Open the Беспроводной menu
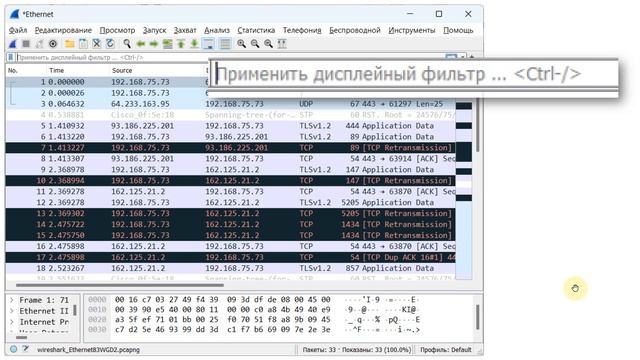The image size is (640, 360). [x=355, y=30]
